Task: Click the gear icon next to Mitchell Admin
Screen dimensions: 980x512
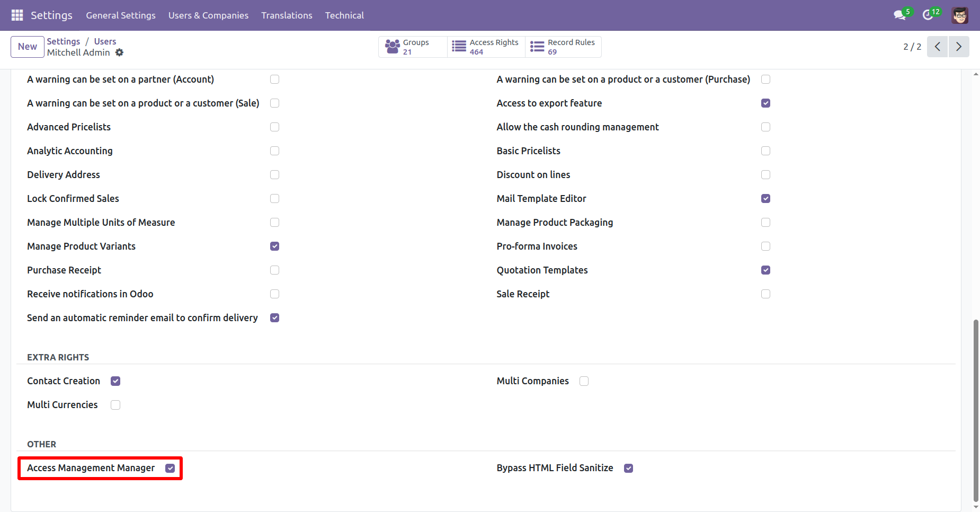Action: [120, 52]
